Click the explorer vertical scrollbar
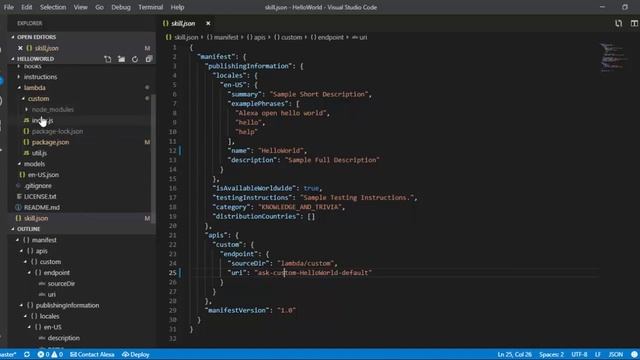 pyautogui.click(x=153, y=159)
